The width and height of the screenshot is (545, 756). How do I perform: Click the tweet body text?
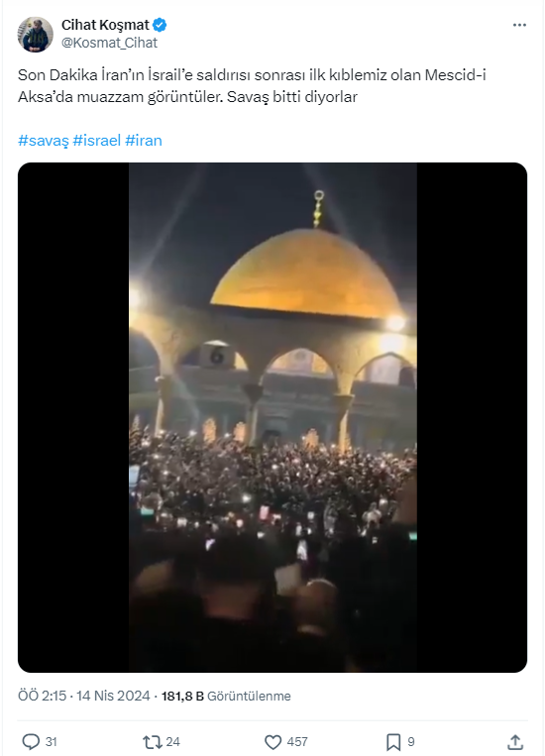point(252,86)
